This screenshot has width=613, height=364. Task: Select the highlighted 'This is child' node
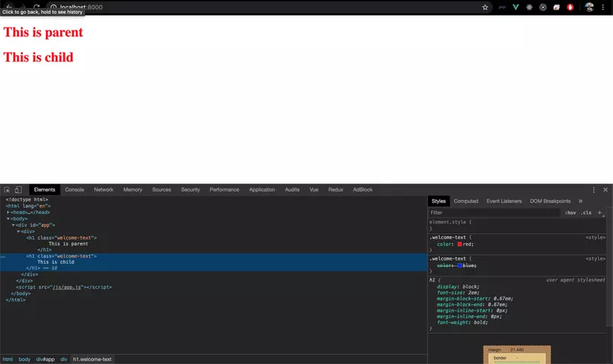[x=213, y=262]
